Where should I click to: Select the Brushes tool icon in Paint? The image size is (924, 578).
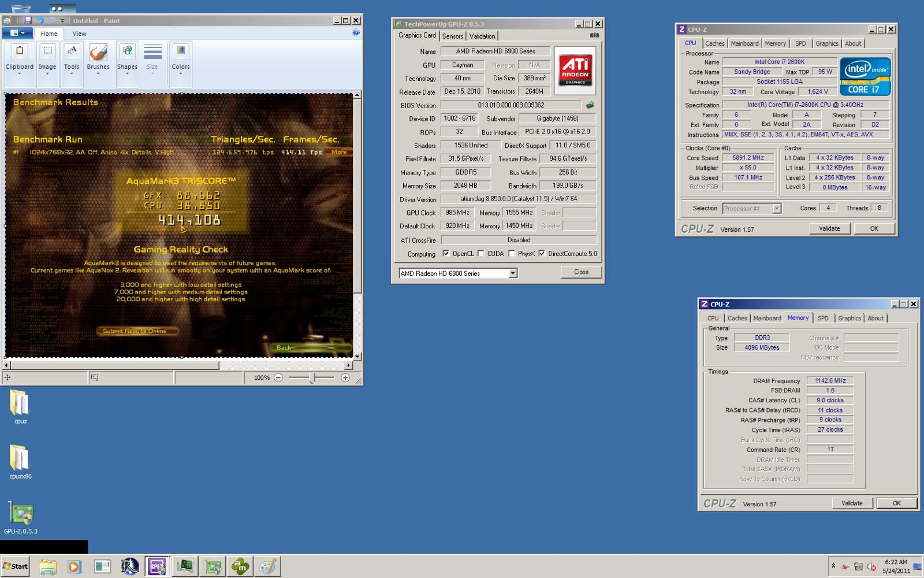(98, 52)
